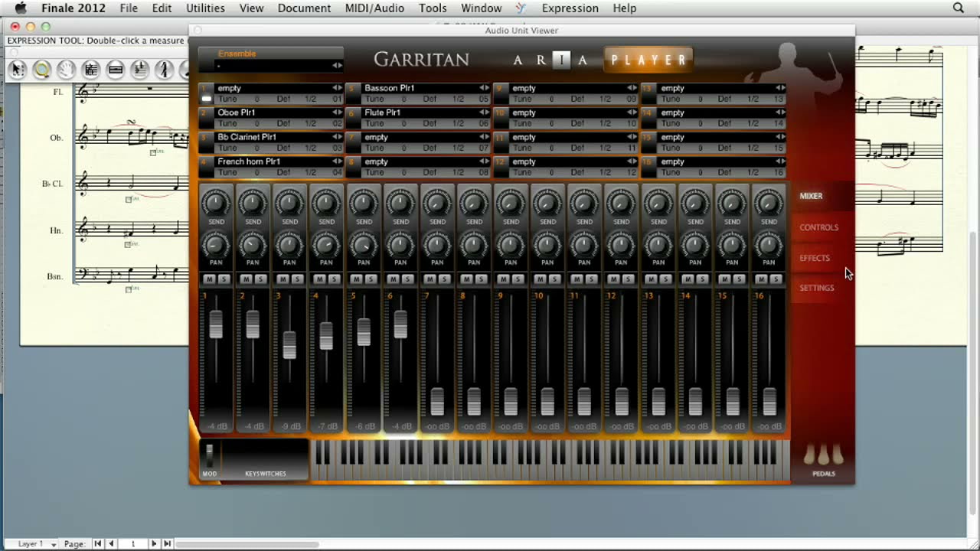The width and height of the screenshot is (980, 551).
Task: Click the Bassoon Plr1 instrument name
Action: click(389, 88)
